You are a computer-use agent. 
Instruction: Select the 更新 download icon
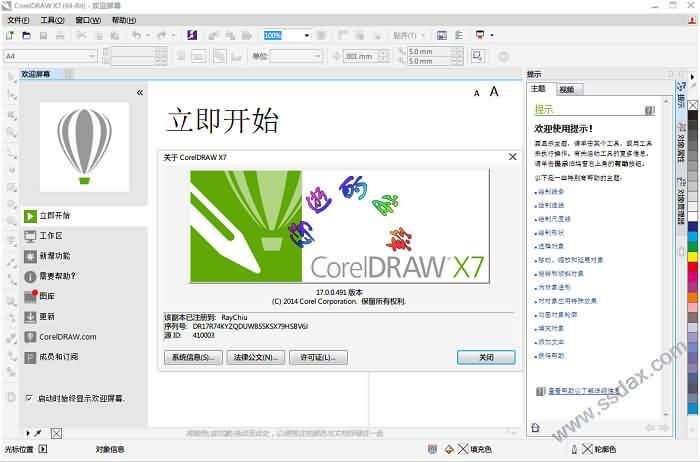pos(31,317)
